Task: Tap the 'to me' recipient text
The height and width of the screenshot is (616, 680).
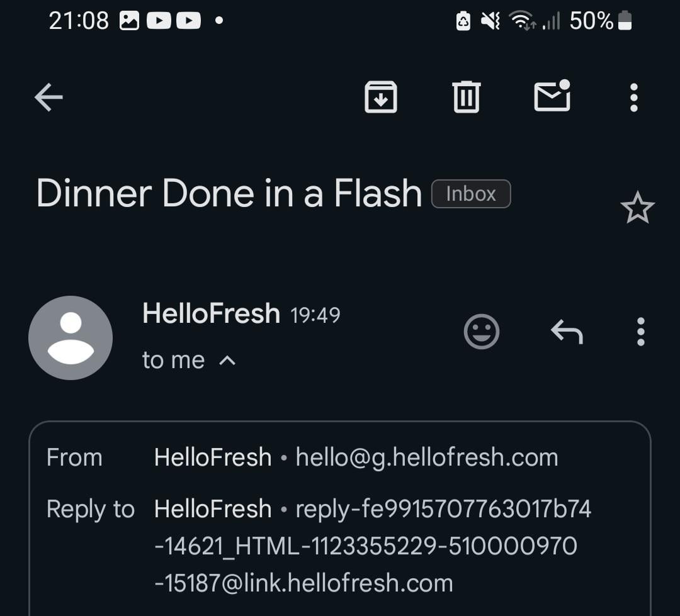Action: coord(173,361)
